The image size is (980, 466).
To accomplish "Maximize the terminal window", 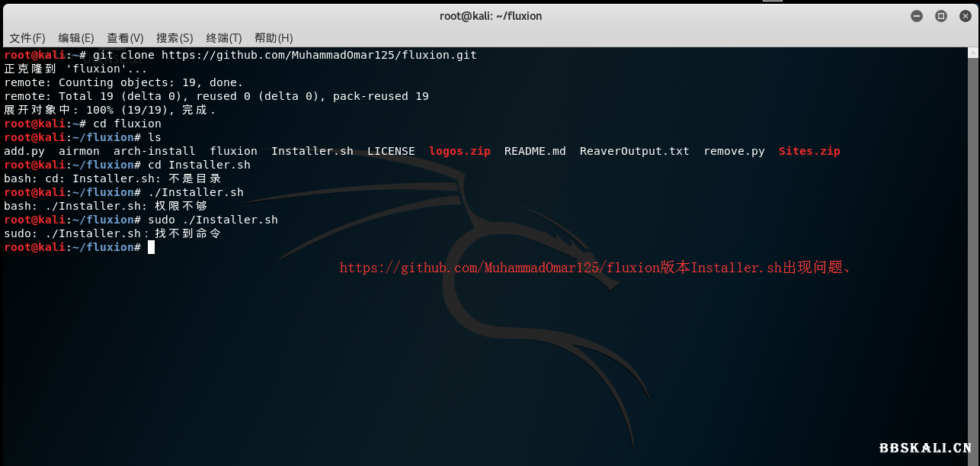I will (941, 16).
